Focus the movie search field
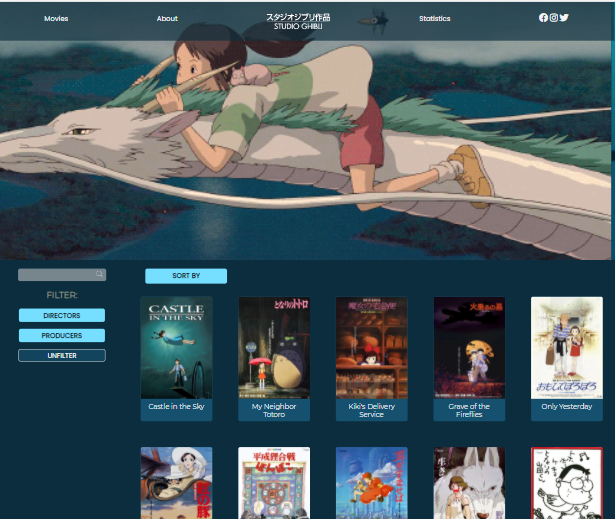 tap(62, 275)
